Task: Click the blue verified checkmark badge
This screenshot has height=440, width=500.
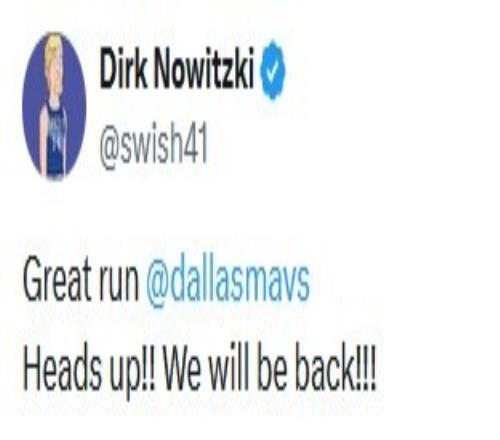Action: point(273,70)
